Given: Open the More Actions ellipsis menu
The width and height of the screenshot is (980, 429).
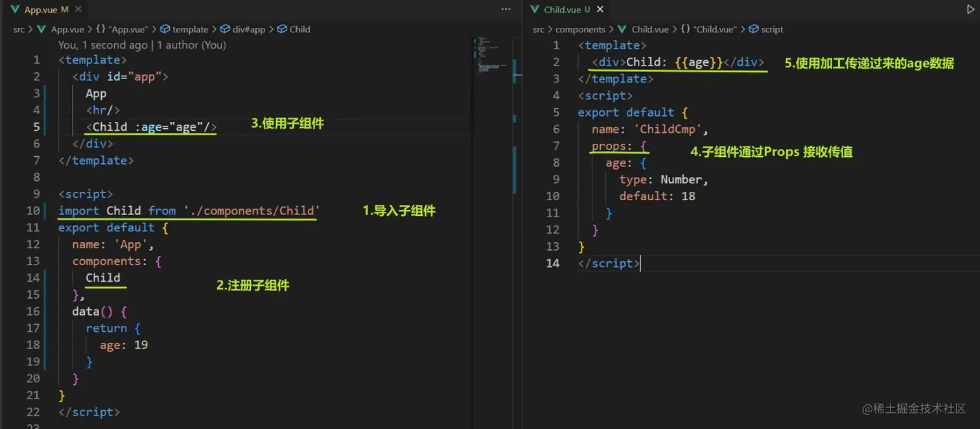Looking at the screenshot, I should coord(506,10).
